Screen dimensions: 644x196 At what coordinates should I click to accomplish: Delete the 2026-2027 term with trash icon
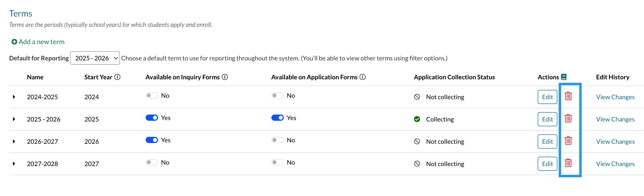coord(568,141)
